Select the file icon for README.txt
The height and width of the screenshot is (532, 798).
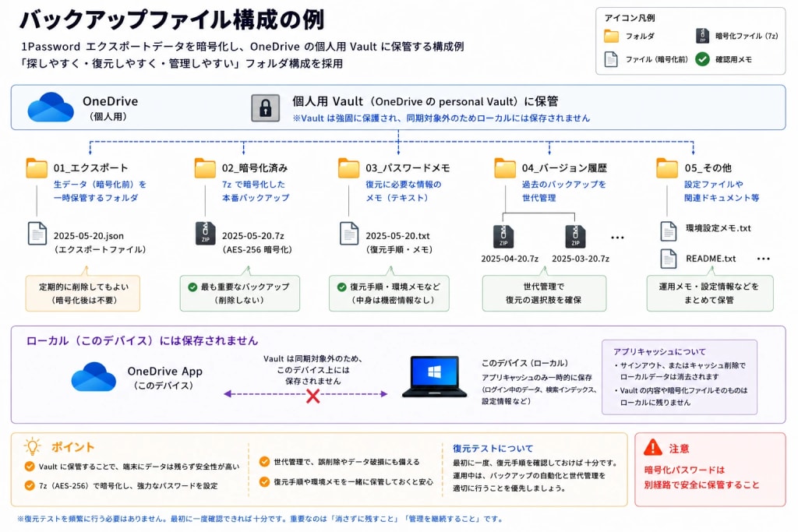(668, 259)
